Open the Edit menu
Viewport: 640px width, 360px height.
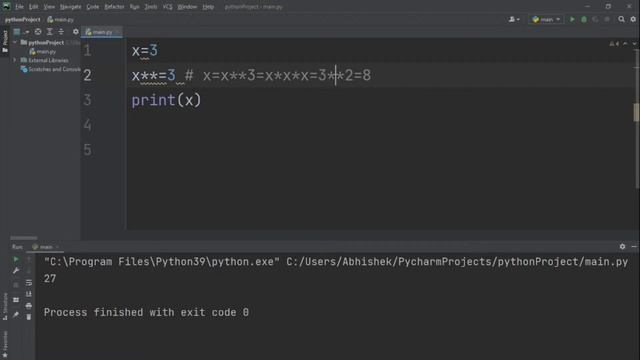33,7
